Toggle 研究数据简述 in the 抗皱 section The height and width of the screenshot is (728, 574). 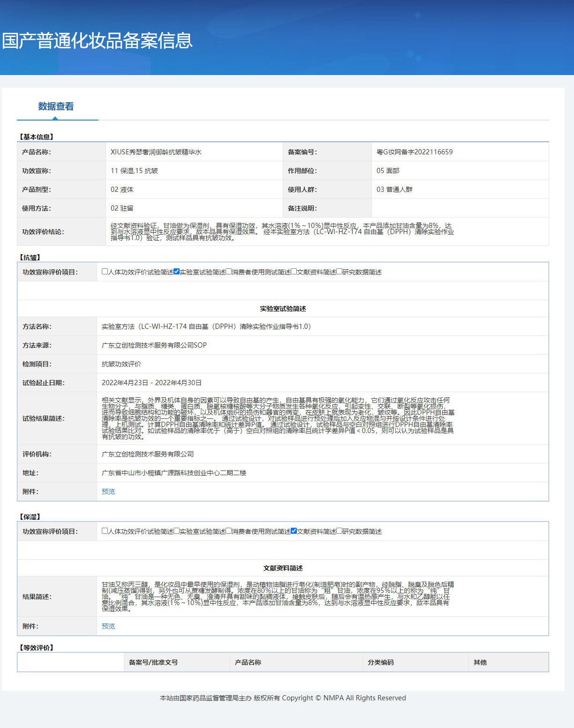pos(340,272)
